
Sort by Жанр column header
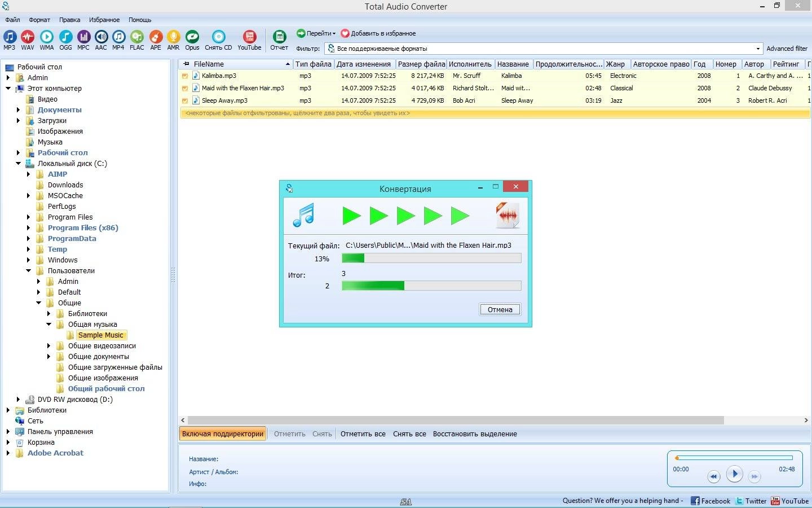[617, 64]
